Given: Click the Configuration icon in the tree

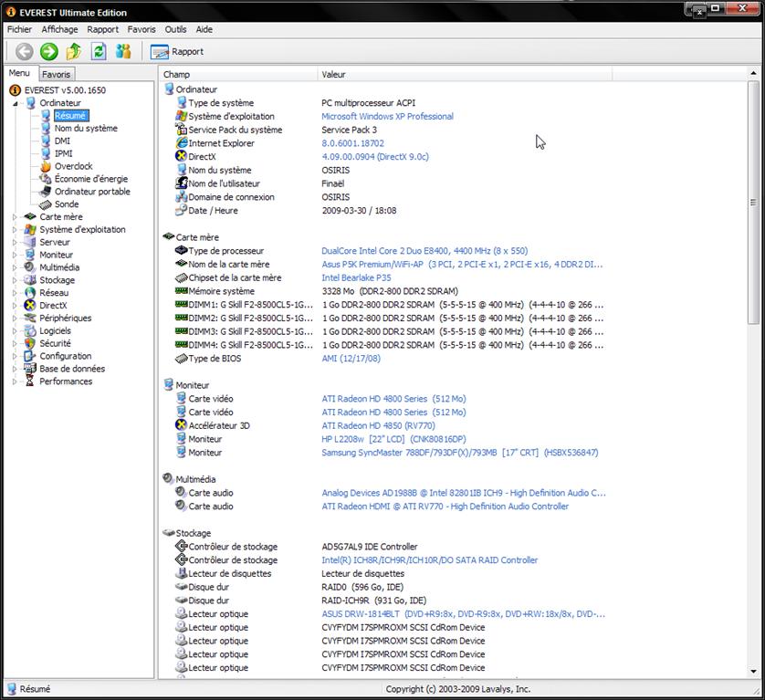Looking at the screenshot, I should click(x=30, y=356).
